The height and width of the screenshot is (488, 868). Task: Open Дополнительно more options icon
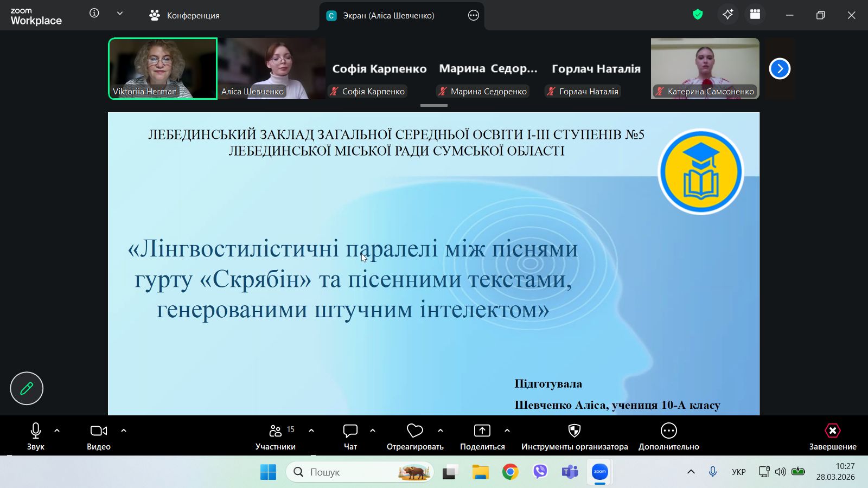[x=668, y=436]
